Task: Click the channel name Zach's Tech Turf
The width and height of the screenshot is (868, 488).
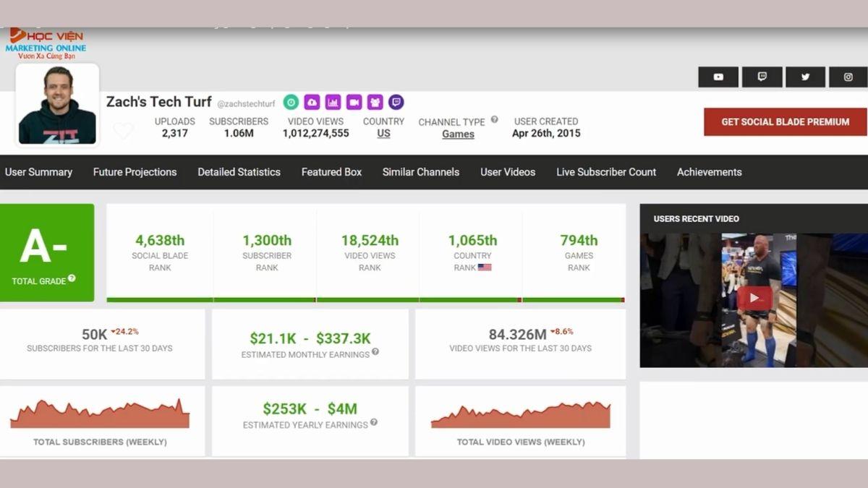Action: point(159,102)
